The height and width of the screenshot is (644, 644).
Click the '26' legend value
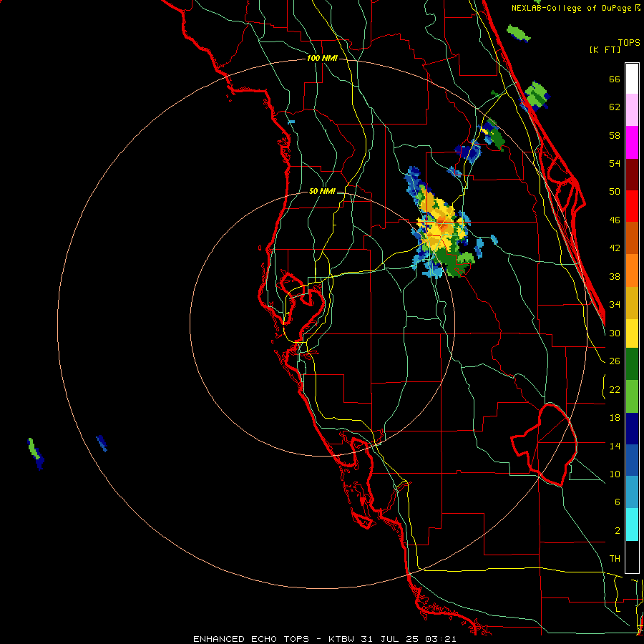[615, 361]
